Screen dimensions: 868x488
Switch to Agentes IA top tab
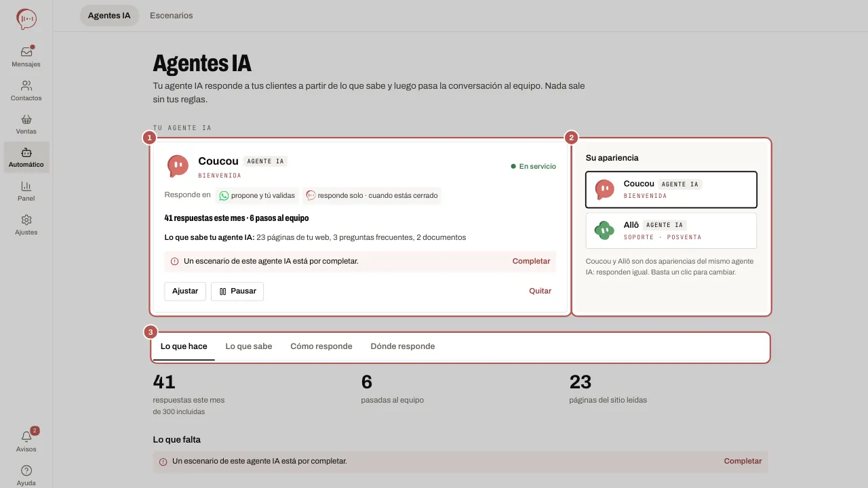109,16
